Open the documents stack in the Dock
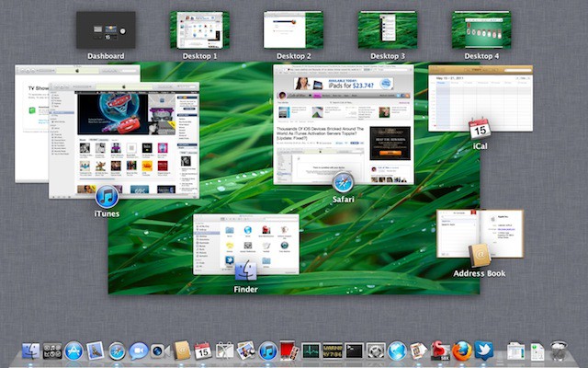The height and width of the screenshot is (368, 588). pyautogui.click(x=515, y=351)
